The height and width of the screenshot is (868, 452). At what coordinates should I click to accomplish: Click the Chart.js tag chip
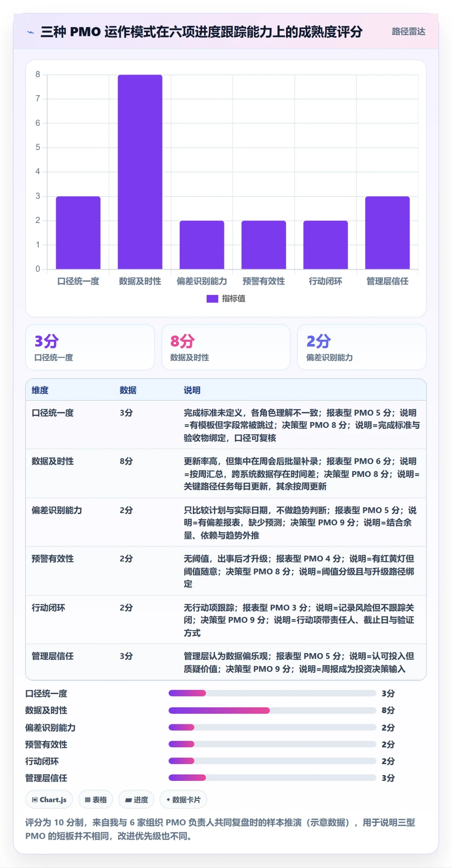click(49, 800)
